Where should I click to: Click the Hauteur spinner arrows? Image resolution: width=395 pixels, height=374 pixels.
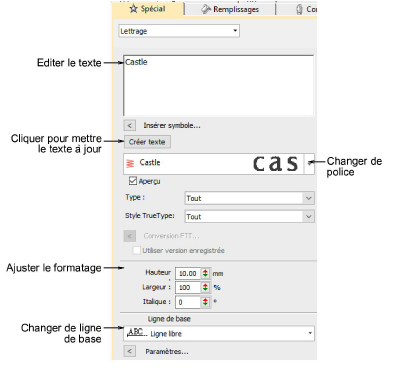click(x=205, y=273)
